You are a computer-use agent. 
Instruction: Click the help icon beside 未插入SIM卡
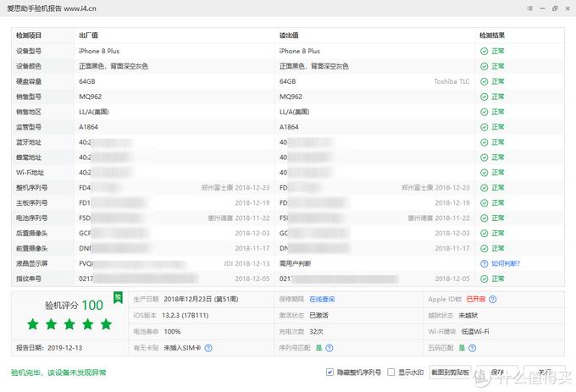coord(208,348)
